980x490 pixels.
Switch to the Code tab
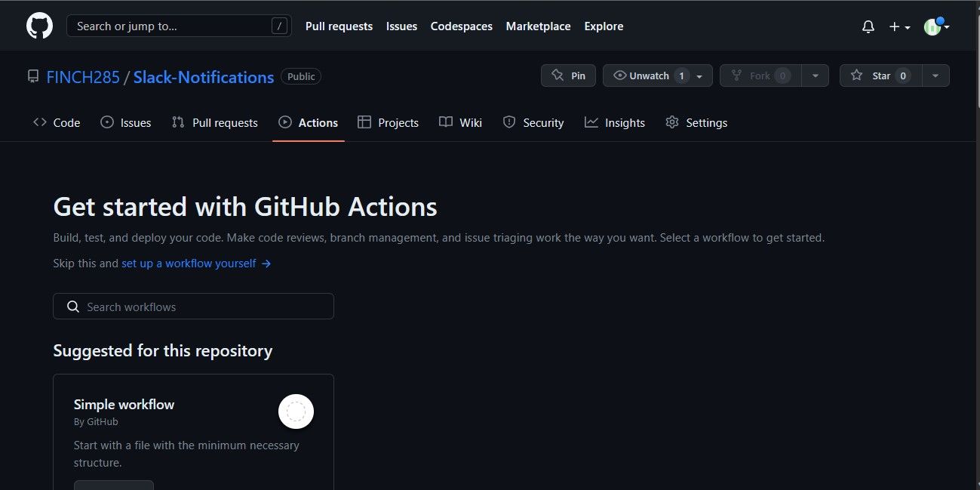click(x=57, y=122)
